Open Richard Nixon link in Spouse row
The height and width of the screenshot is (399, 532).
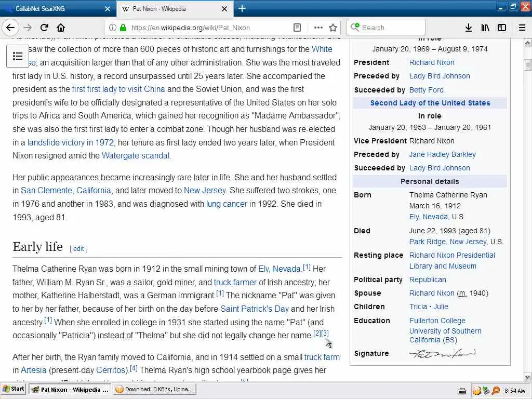[x=432, y=293]
